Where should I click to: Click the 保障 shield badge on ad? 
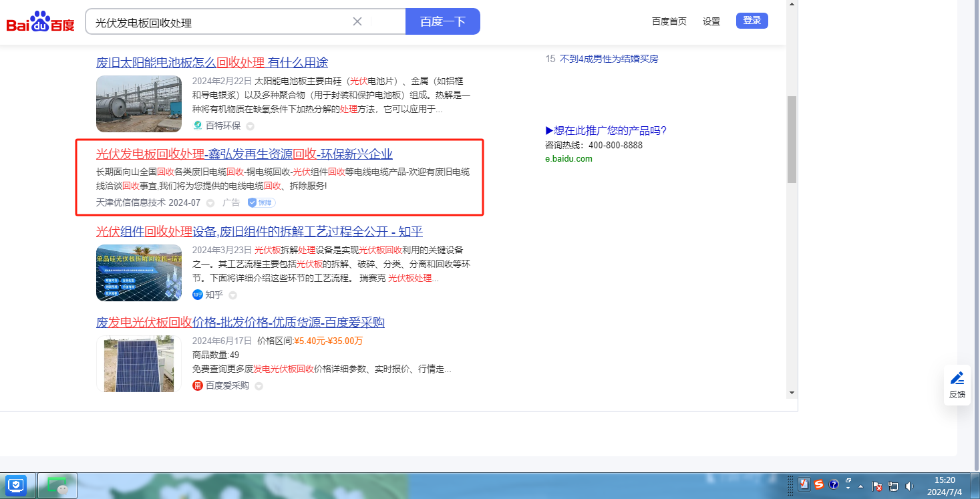pos(261,202)
